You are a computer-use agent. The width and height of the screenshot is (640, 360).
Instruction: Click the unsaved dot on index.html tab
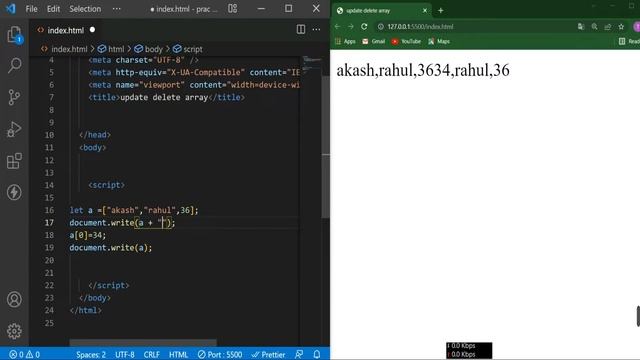pyautogui.click(x=92, y=30)
